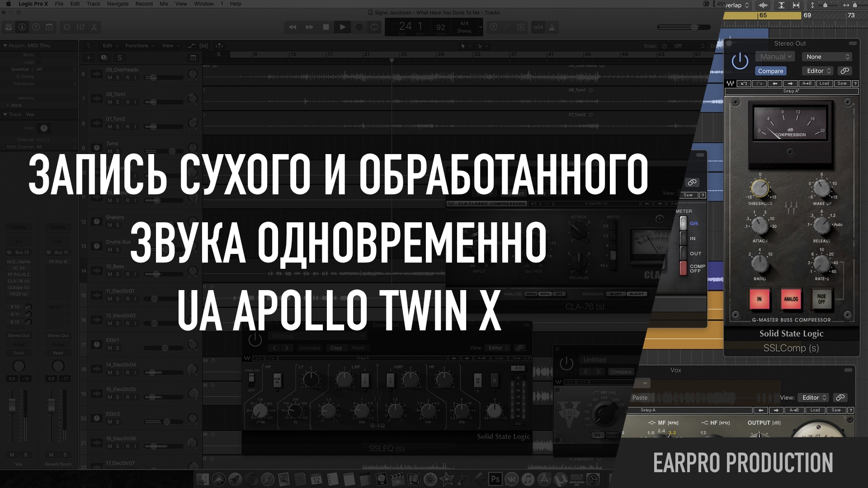This screenshot has width=868, height=488.
Task: Click the power button on Stereo Out
Action: click(x=741, y=62)
